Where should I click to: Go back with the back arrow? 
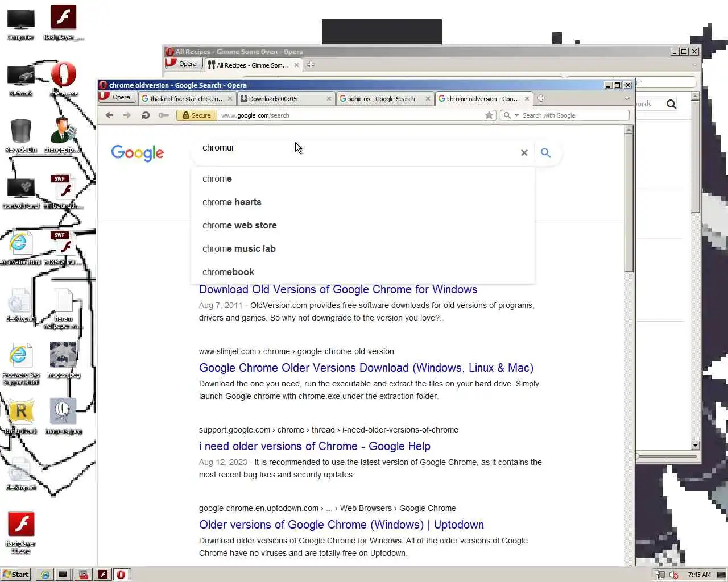pyautogui.click(x=109, y=115)
